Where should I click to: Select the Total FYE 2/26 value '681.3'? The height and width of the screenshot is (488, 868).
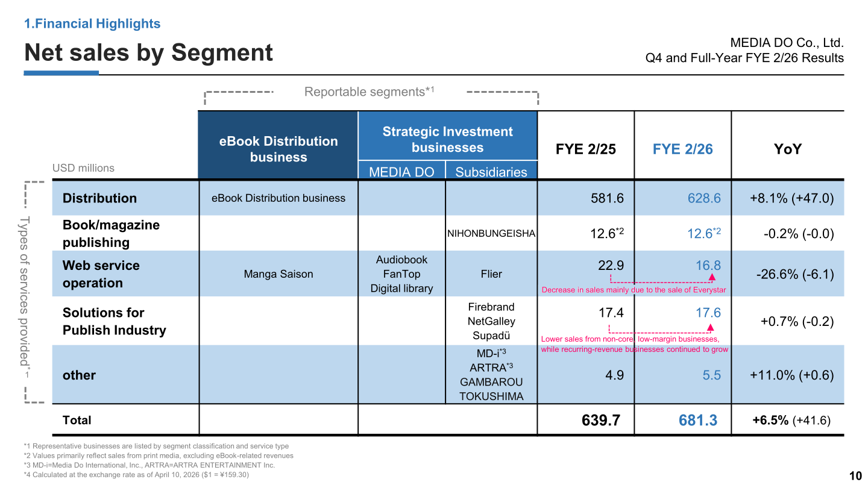(x=698, y=421)
